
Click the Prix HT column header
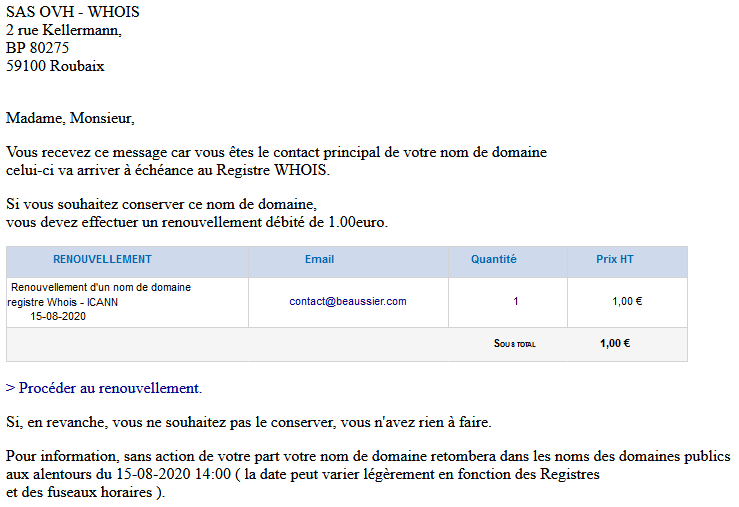click(x=615, y=260)
